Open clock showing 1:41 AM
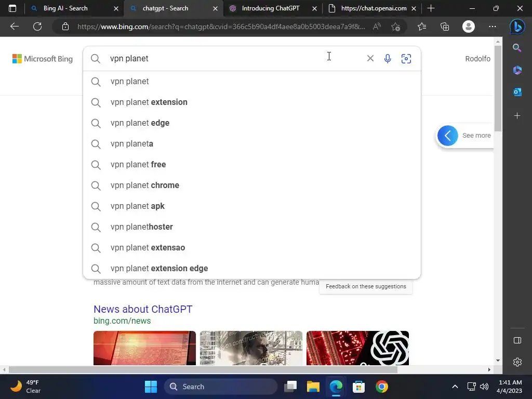Screen dimensions: 532x399 click(x=510, y=387)
